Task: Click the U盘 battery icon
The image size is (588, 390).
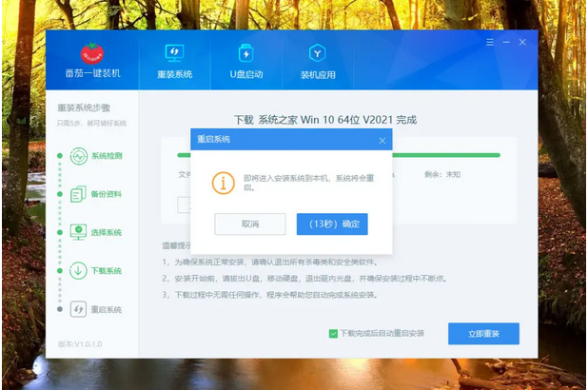Action: (x=246, y=53)
